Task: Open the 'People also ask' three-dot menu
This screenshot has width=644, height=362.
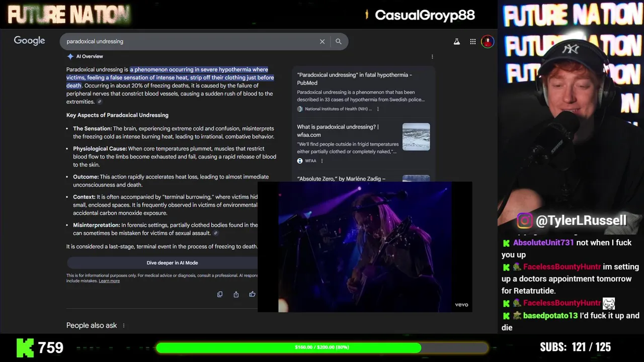Action: click(124, 325)
